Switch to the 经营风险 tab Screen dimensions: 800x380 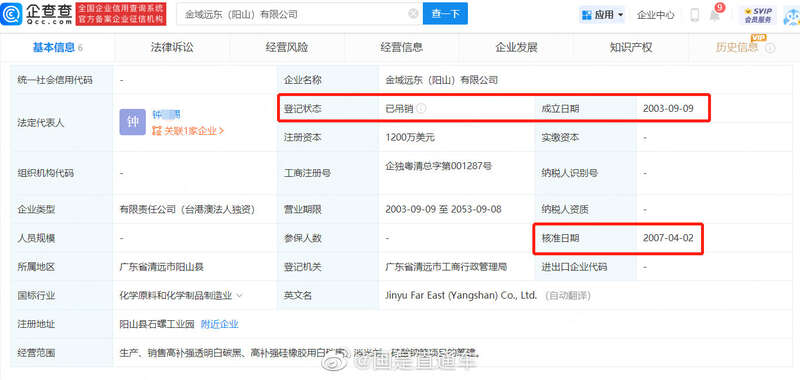coord(287,47)
